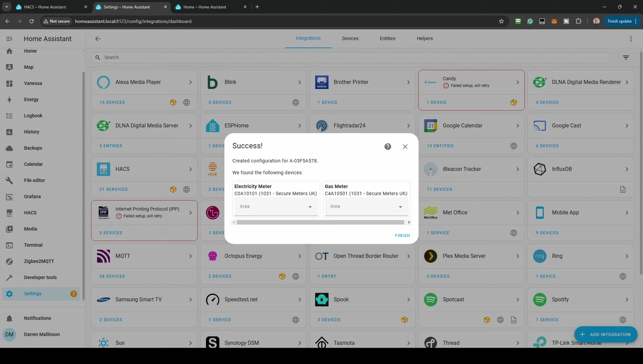Open File editor wrench icon

point(9,180)
